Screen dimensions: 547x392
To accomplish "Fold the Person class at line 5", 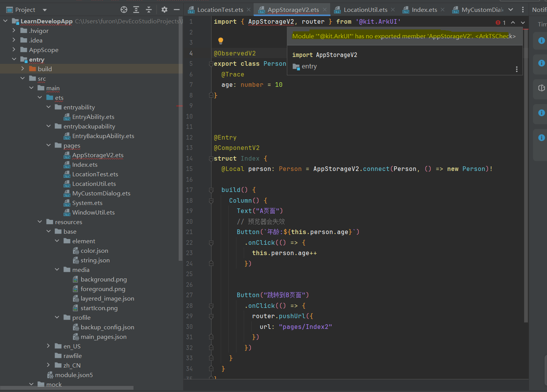I will click(x=211, y=64).
